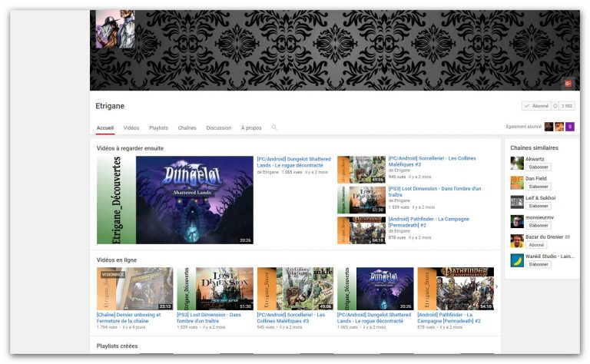Play the 54:18 Pathfinder row thumbnail
The width and height of the screenshot is (590, 364).
(x=456, y=289)
